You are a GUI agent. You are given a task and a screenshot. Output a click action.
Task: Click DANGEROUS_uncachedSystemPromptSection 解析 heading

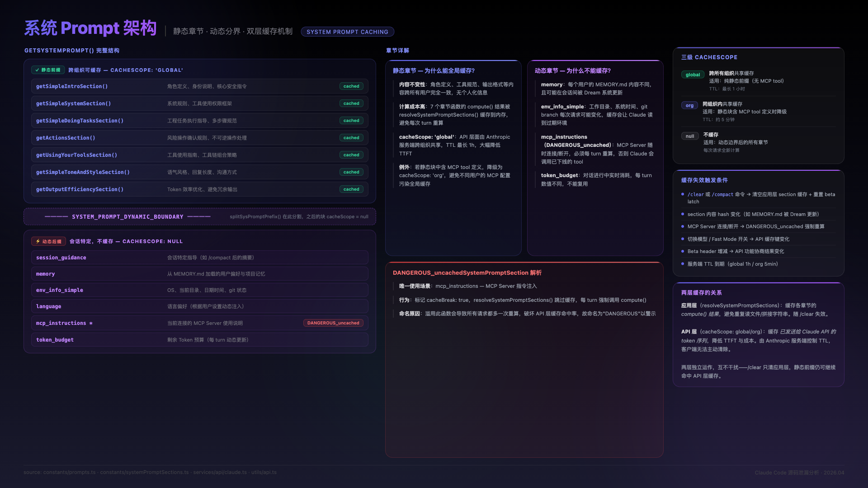(467, 273)
